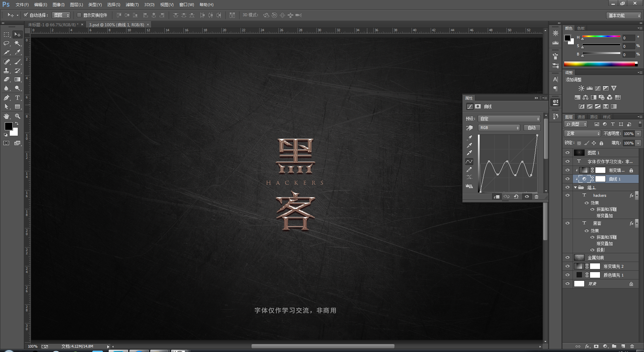
Task: Click the Add layer style fx icon
Action: click(x=587, y=346)
